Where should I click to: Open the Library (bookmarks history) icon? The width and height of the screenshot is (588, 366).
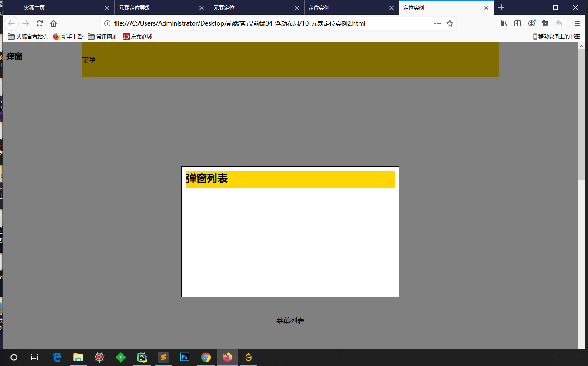pos(503,23)
